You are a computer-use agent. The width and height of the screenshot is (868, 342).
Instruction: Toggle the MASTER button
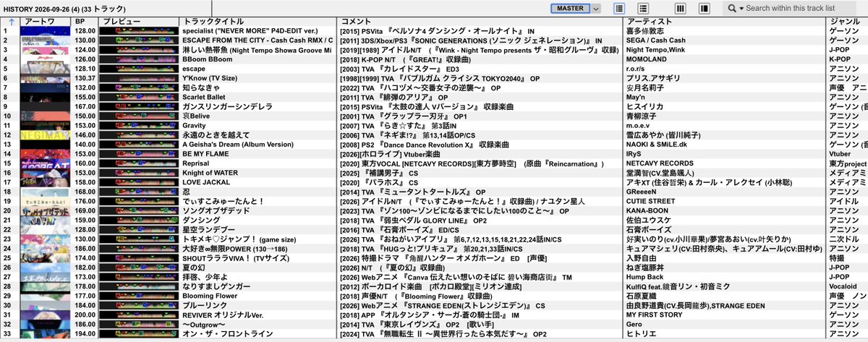(x=571, y=8)
